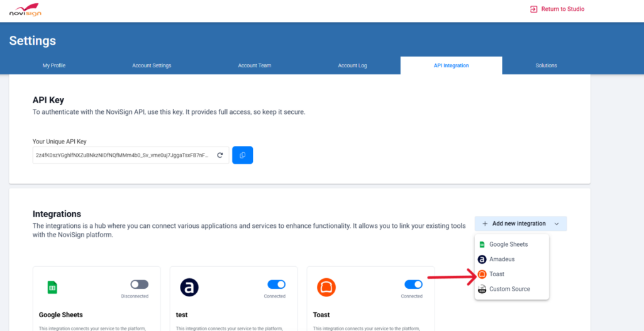Regenerate the API key via refresh icon

219,155
